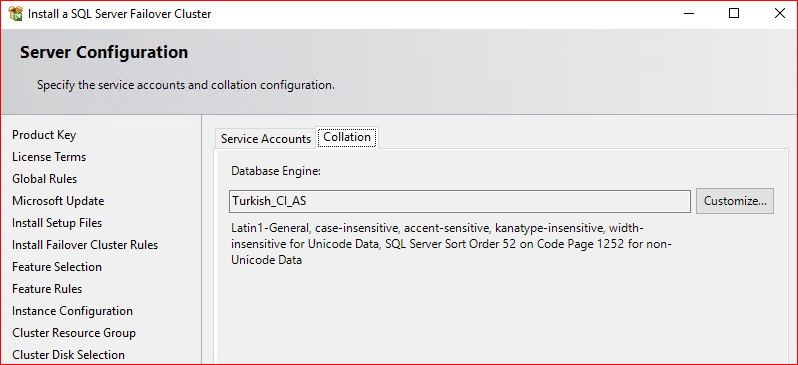This screenshot has width=798, height=365.
Task: Open the Customize... collation dialog
Action: (735, 201)
